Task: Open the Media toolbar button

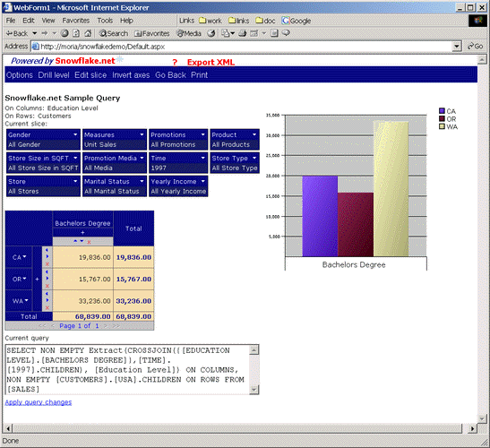Action: pyautogui.click(x=189, y=33)
